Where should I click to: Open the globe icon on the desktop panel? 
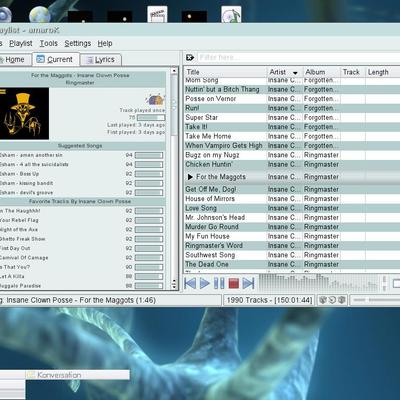pos(40,15)
